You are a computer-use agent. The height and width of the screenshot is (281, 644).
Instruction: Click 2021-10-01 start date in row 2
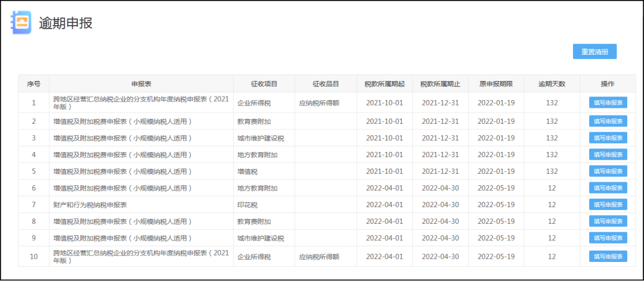385,121
